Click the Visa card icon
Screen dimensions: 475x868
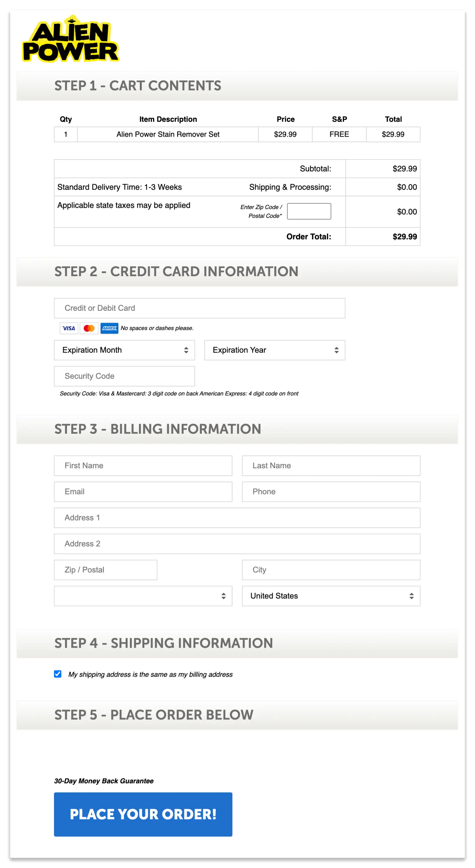69,328
